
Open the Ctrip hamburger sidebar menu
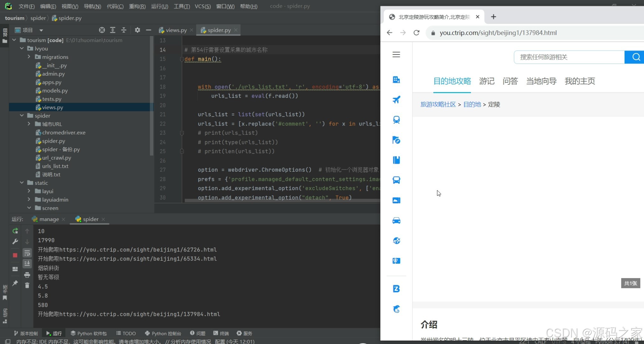coord(396,54)
